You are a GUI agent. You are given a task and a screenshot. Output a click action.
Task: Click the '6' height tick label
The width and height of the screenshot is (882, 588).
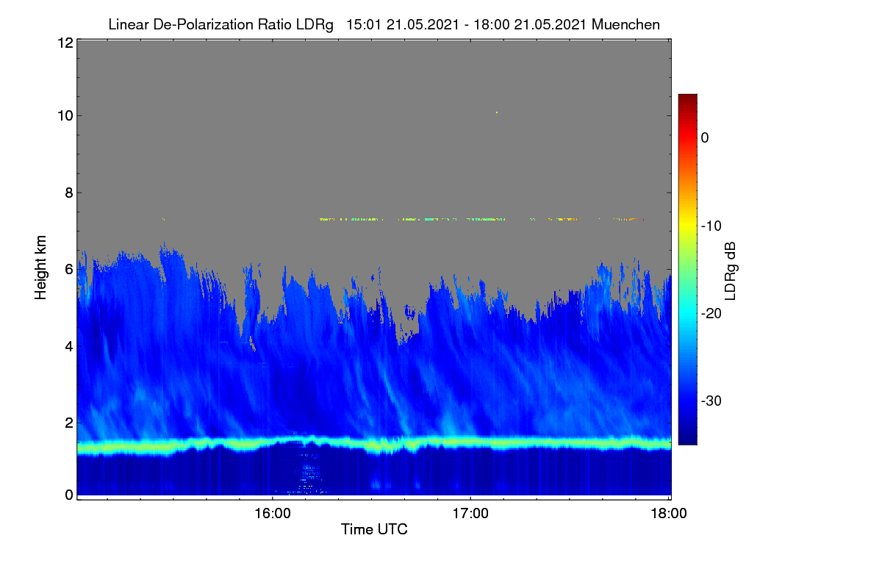point(68,269)
